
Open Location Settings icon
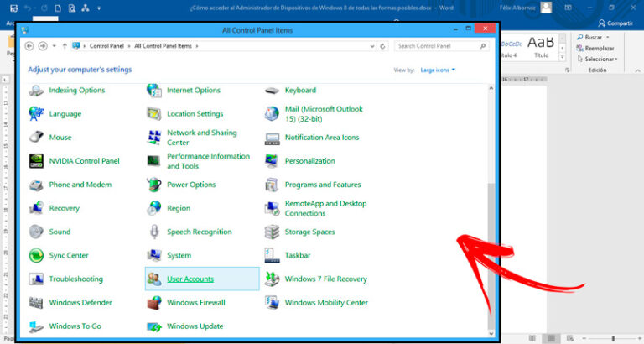pos(154,114)
